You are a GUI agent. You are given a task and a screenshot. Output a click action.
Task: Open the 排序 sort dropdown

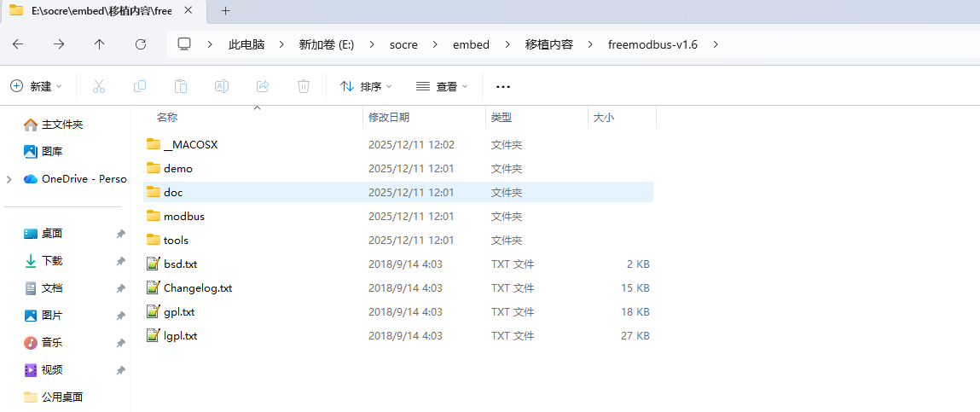tap(366, 86)
